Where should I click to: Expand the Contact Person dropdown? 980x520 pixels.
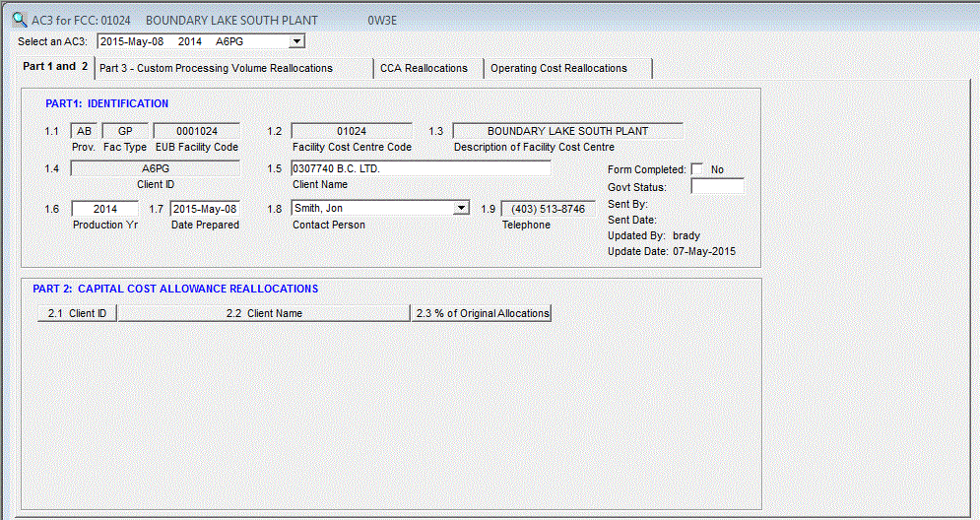[461, 208]
